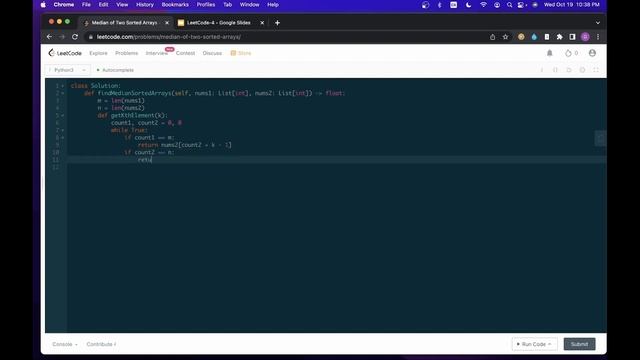Image resolution: width=640 pixels, height=360 pixels.
Task: Reload the LeetCode page
Action: [x=75, y=37]
